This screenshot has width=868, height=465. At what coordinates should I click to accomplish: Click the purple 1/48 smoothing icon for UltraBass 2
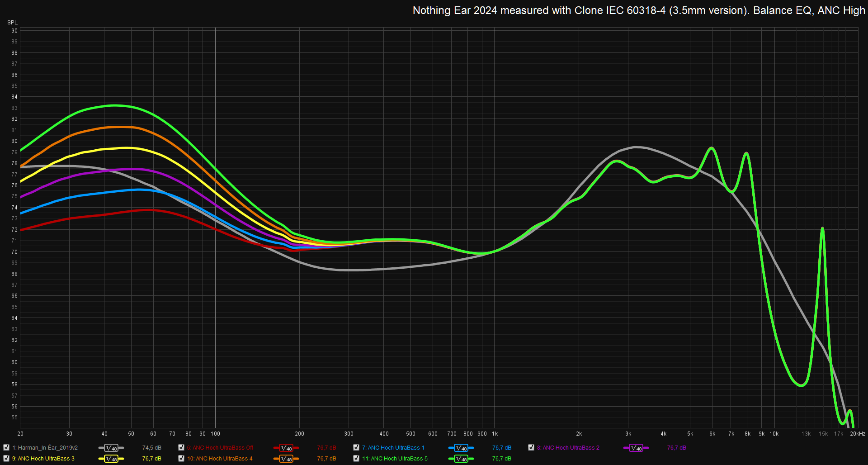[x=636, y=448]
